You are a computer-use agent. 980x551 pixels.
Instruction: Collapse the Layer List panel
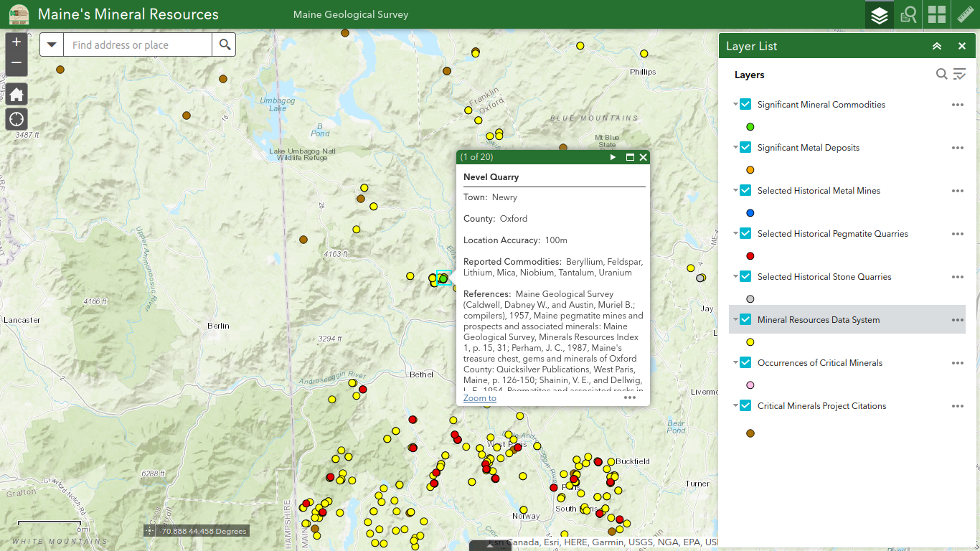tap(937, 46)
